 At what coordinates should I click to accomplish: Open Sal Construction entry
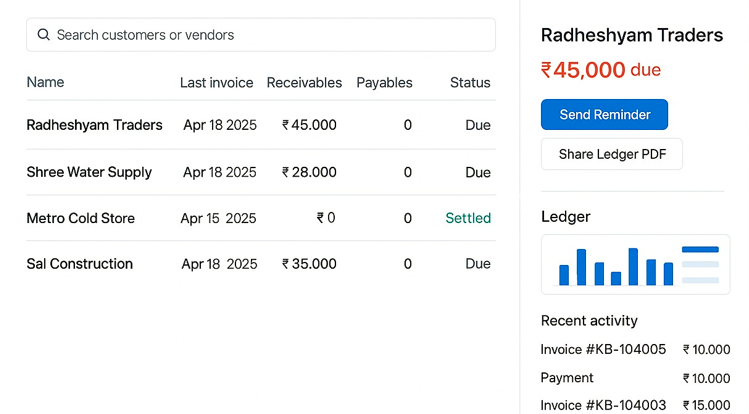[x=261, y=264]
